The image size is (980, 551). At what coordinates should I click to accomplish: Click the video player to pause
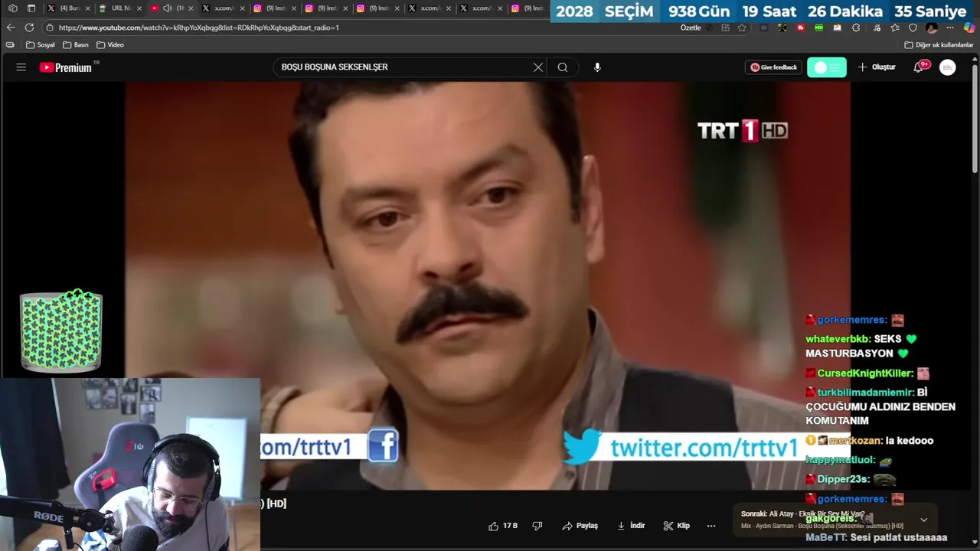[x=487, y=286]
